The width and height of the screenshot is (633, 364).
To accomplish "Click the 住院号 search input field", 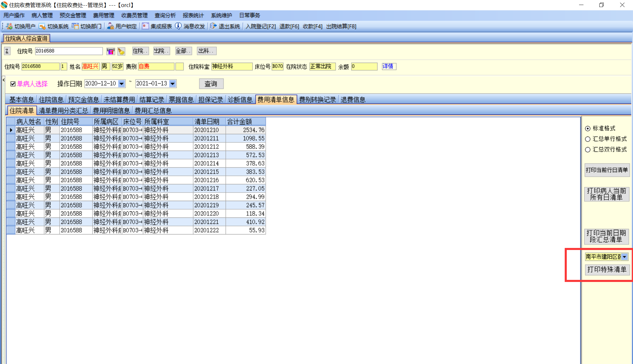I will 69,51.
